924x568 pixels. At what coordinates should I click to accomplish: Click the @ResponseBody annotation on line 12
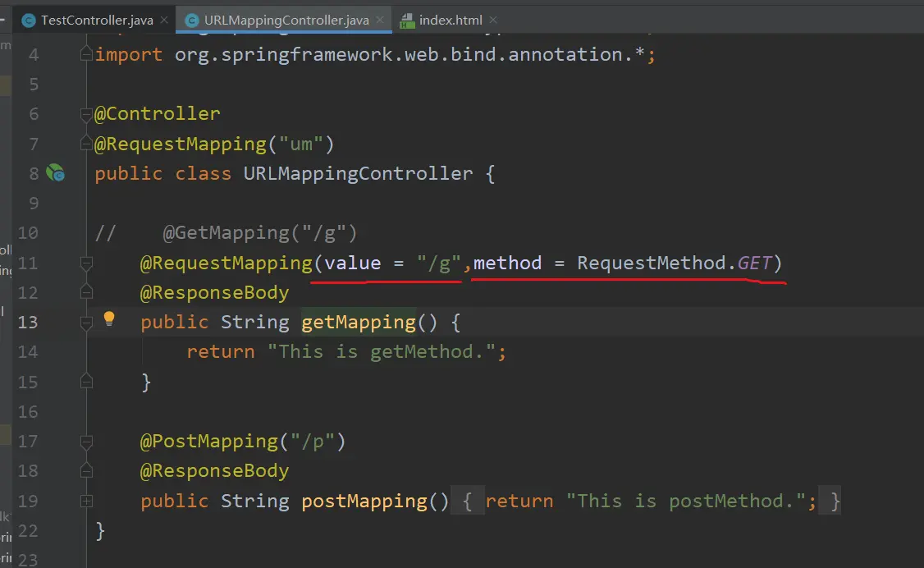coord(214,293)
